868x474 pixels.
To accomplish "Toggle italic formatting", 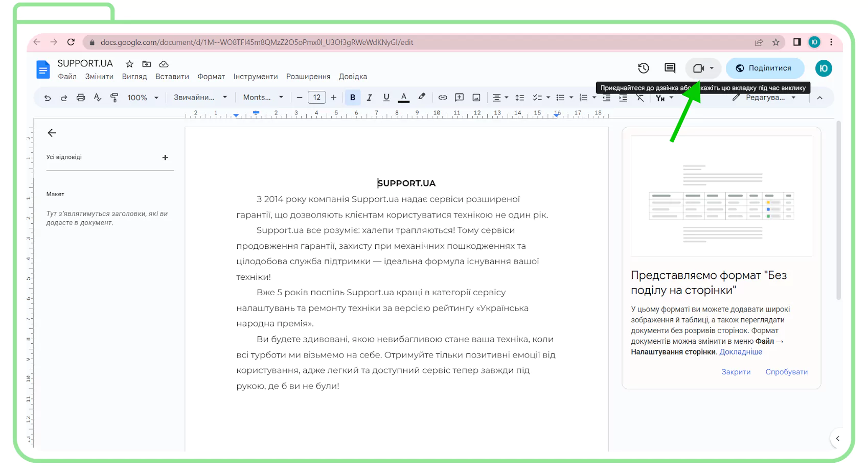I will (369, 98).
